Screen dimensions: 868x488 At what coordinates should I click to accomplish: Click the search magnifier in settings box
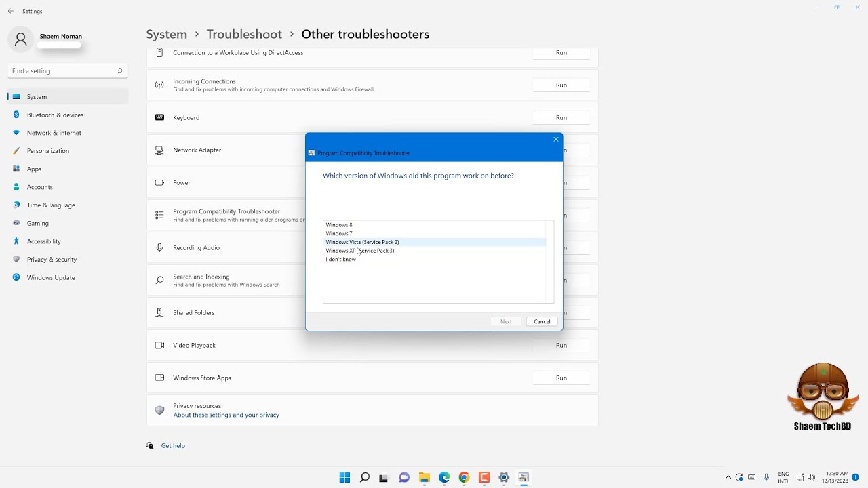tap(119, 70)
